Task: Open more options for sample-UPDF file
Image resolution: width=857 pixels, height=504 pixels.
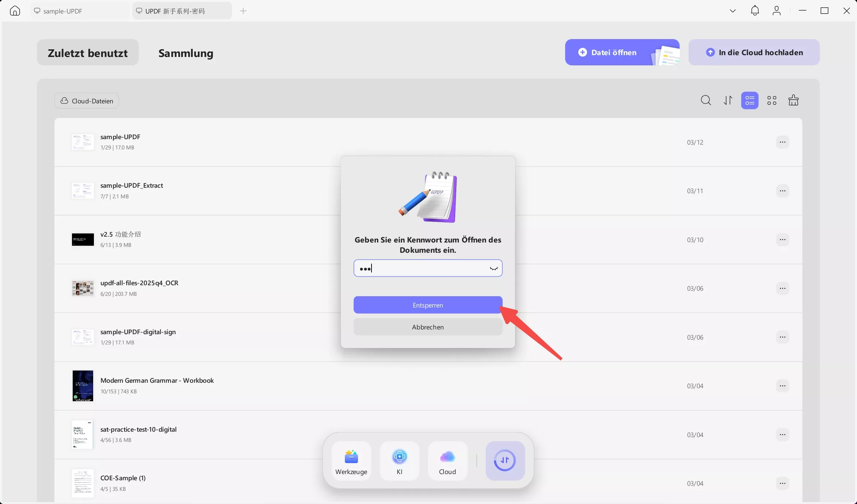Action: point(782,142)
